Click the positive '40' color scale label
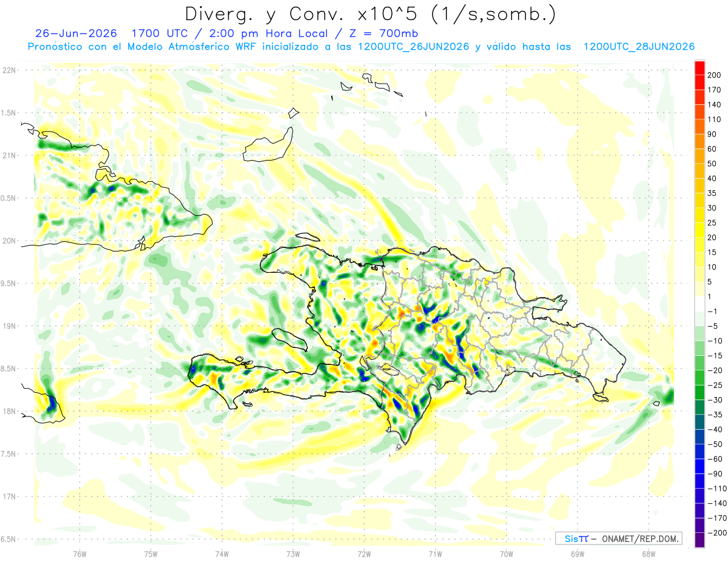Image resolution: width=728 pixels, height=562 pixels. (712, 178)
